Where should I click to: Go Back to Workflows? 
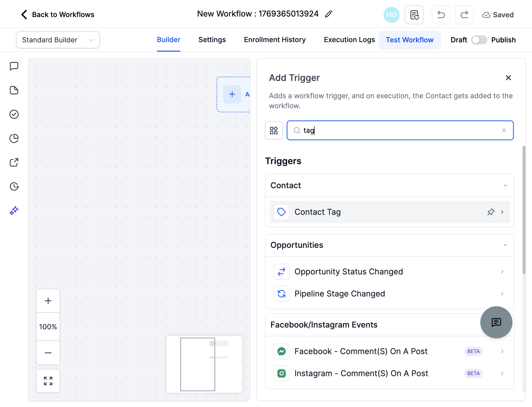(x=58, y=15)
